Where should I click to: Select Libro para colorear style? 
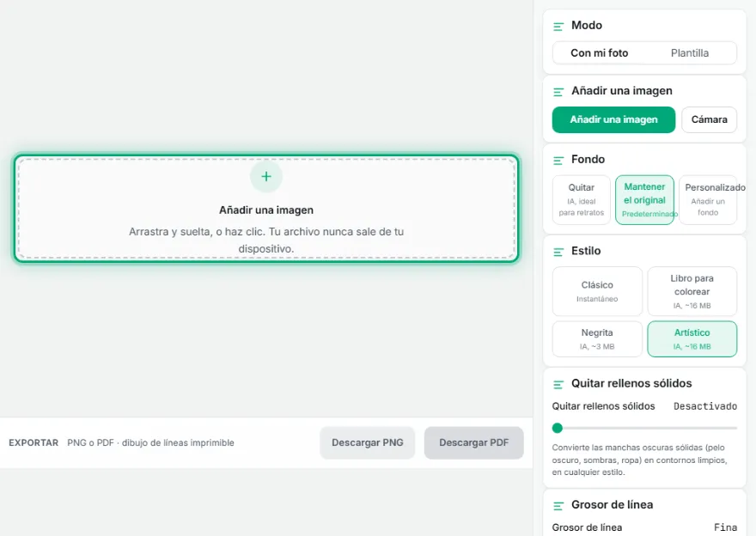pos(692,291)
